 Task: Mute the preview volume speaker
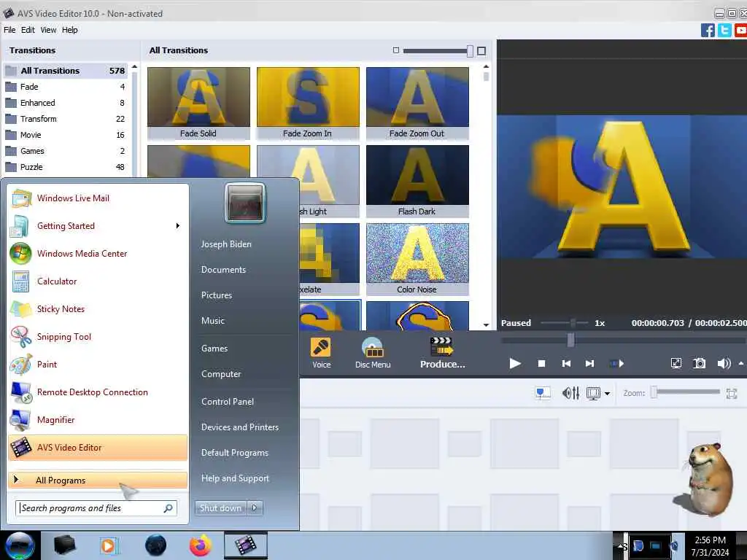724,363
